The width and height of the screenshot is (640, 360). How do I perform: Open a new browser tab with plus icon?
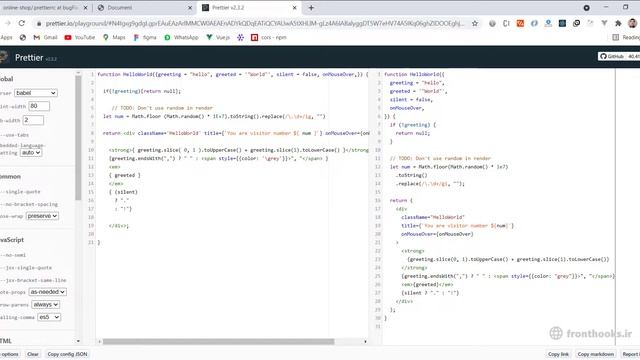click(x=311, y=8)
